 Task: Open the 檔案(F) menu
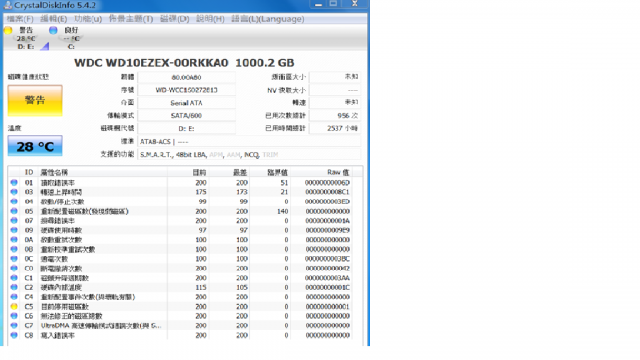point(20,19)
